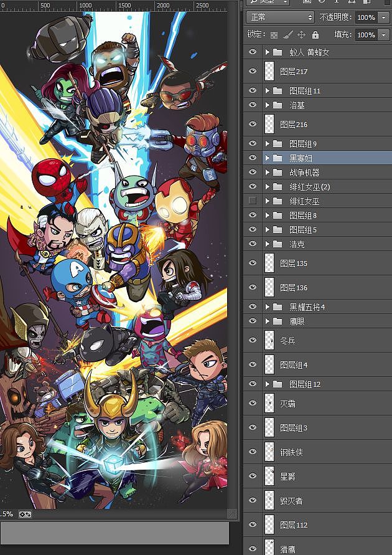Enable lock position cross-arrows icon
Image resolution: width=392 pixels, height=555 pixels.
coord(302,35)
